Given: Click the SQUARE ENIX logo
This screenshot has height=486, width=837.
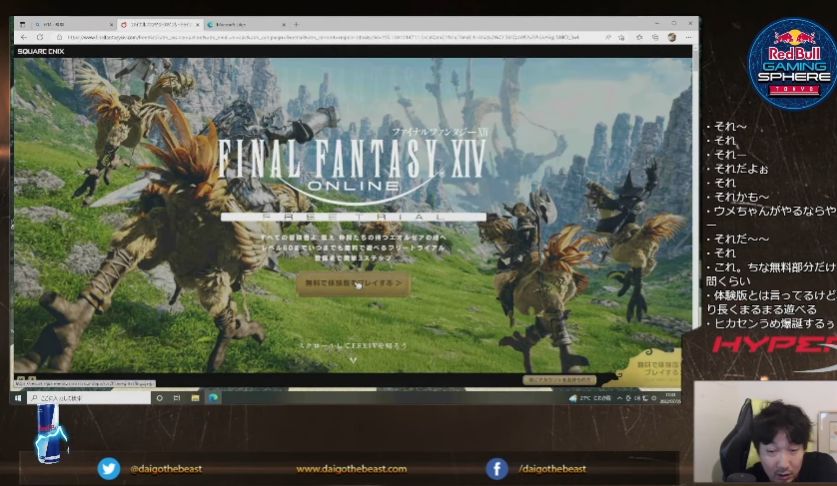Looking at the screenshot, I should pos(41,51).
